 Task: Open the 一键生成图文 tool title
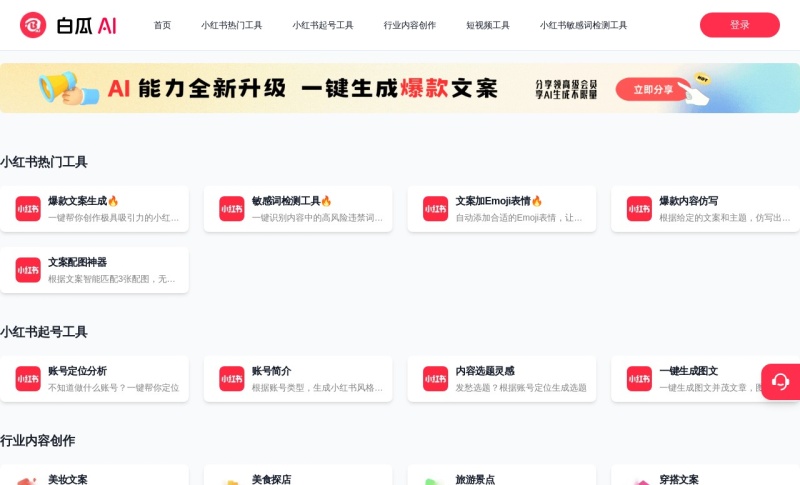688,371
